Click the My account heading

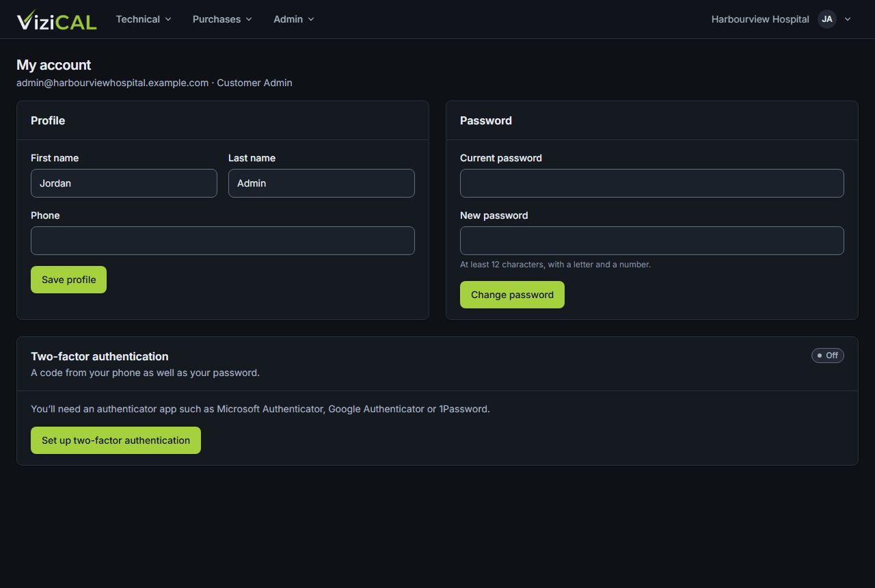tap(54, 65)
